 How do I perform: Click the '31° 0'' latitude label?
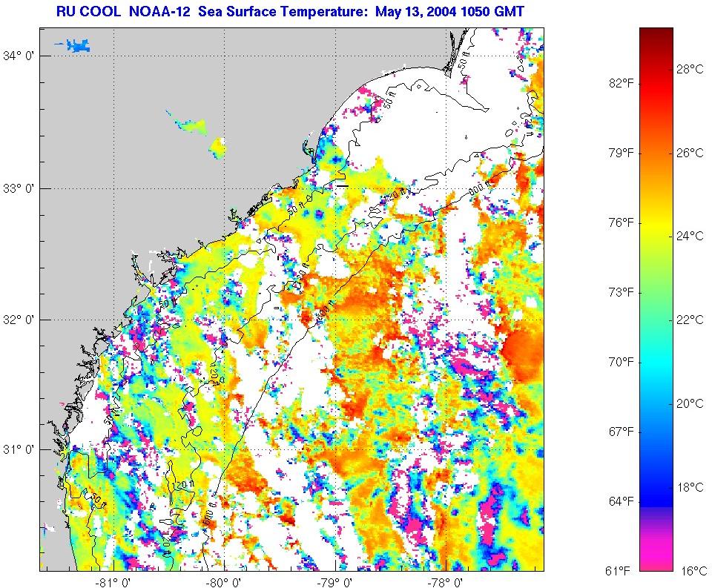click(19, 449)
